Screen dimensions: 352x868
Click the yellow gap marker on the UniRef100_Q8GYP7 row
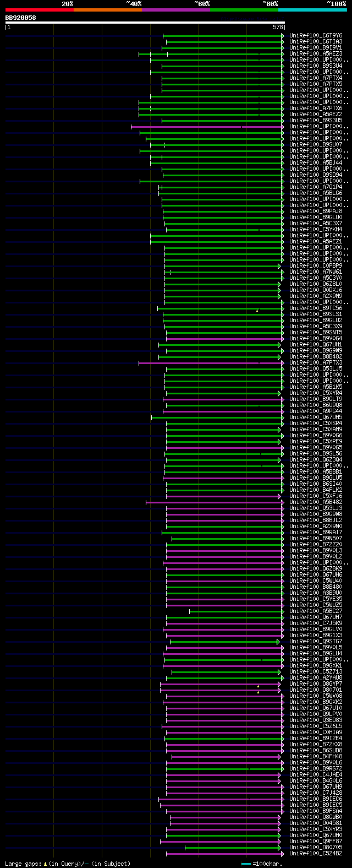[258, 686]
